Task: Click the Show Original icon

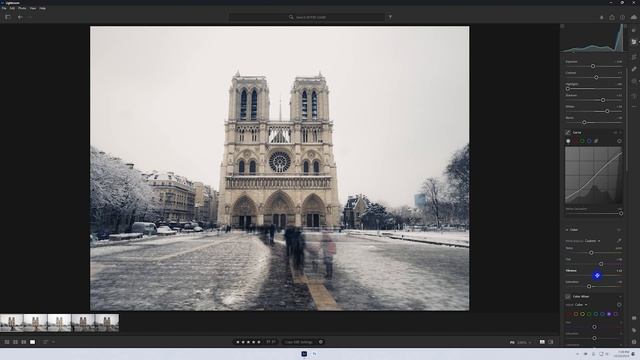Action: (551, 342)
